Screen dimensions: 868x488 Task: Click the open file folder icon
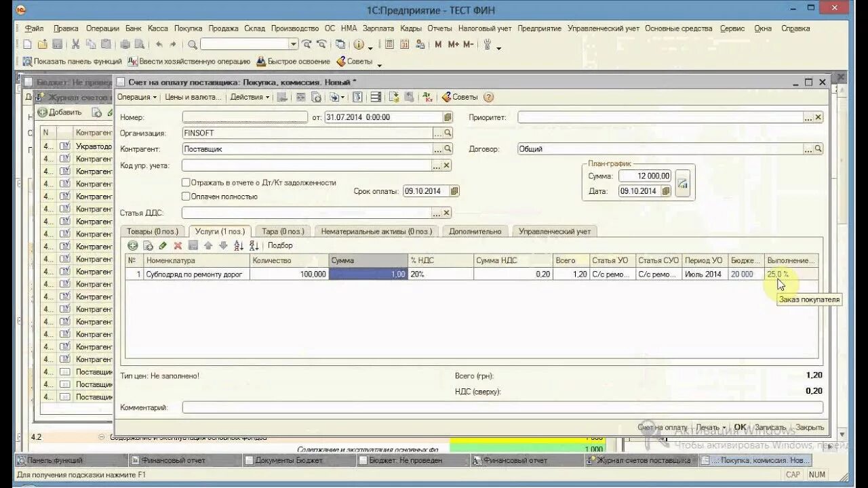point(42,44)
